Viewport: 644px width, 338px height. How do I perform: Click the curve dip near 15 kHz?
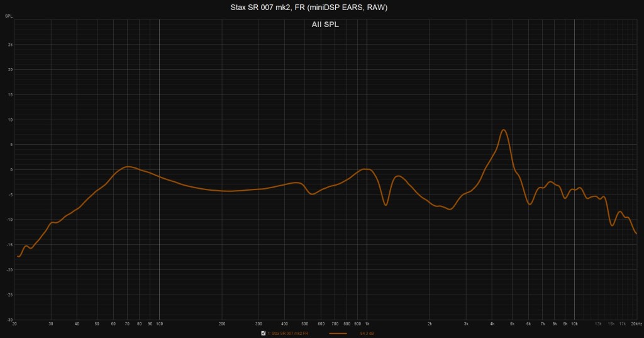612,225
